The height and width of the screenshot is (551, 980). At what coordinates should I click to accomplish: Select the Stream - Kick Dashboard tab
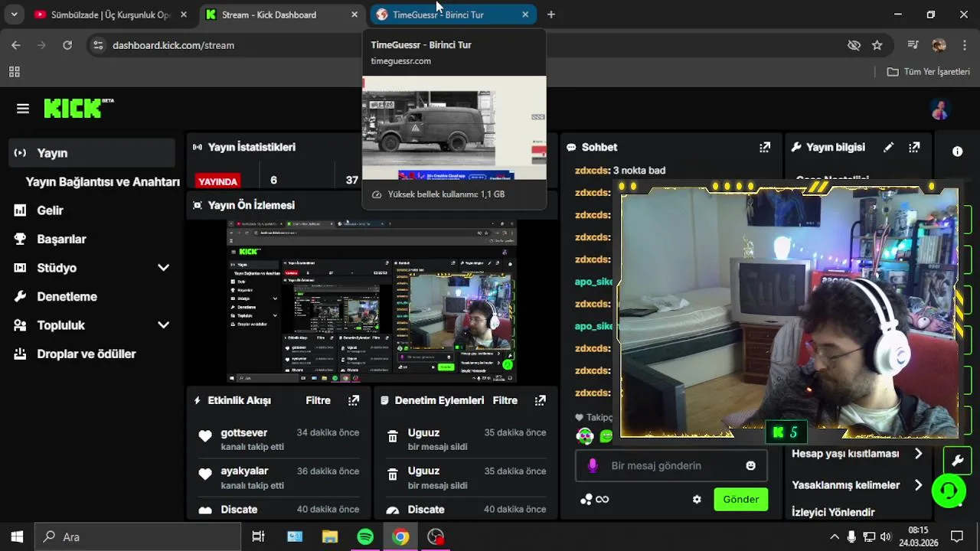(x=282, y=15)
